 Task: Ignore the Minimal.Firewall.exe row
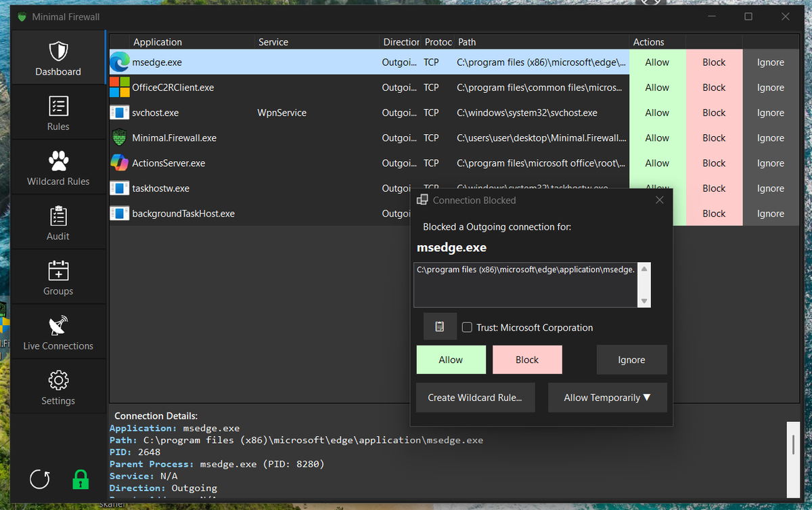771,137
